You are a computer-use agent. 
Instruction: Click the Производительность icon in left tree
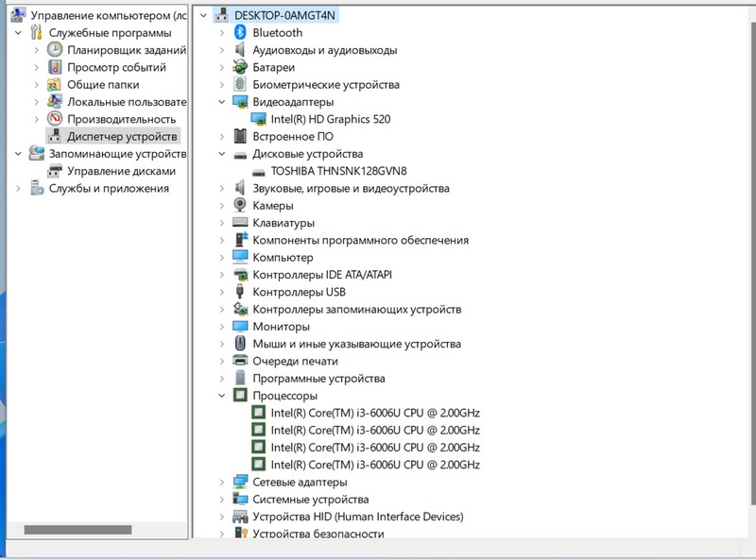point(56,119)
